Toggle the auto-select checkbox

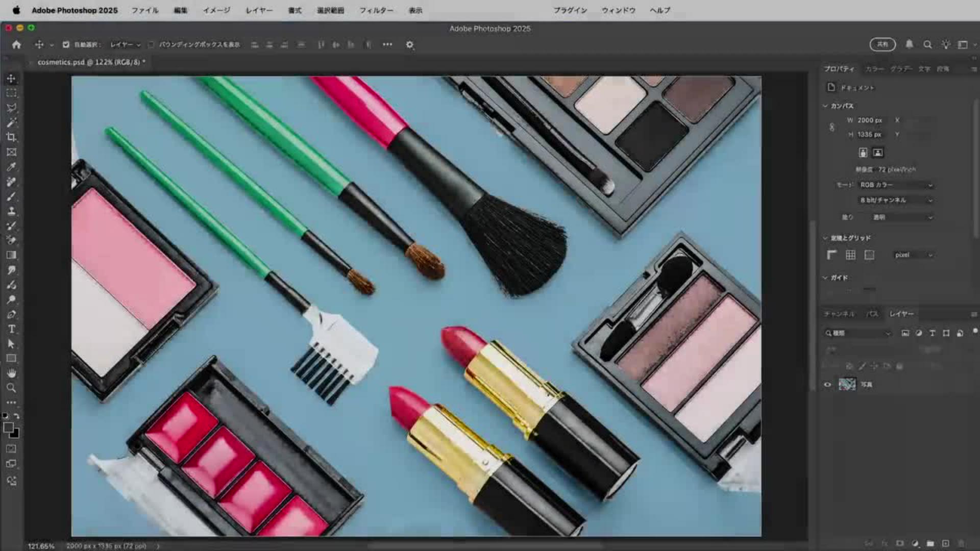[66, 45]
